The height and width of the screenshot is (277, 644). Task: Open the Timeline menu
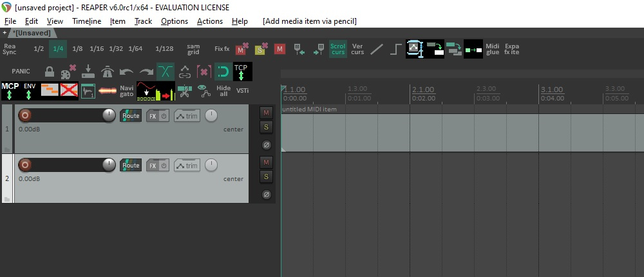[87, 21]
